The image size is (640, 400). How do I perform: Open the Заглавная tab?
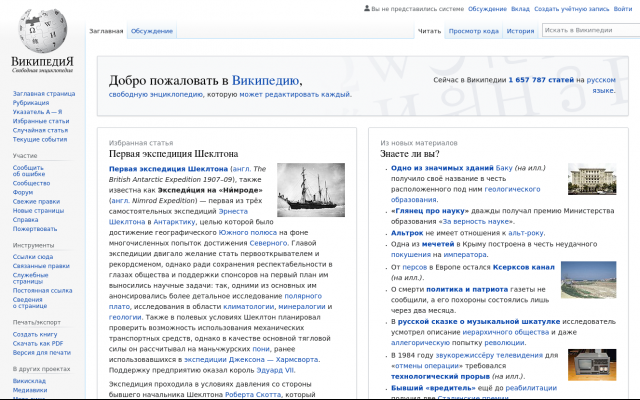(106, 31)
